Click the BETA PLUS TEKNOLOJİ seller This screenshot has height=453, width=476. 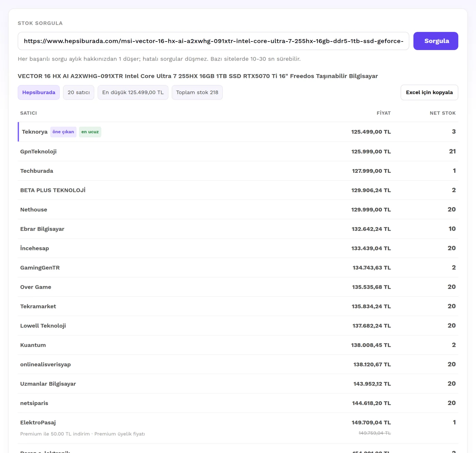[53, 190]
